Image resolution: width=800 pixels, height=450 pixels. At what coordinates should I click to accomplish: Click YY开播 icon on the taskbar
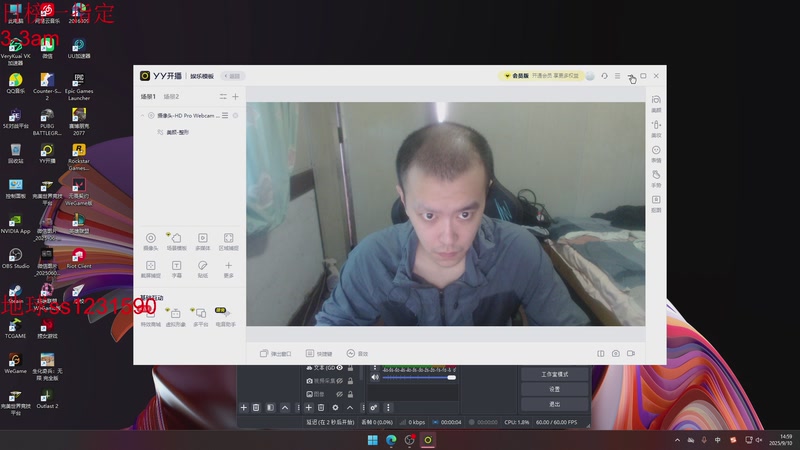pyautogui.click(x=428, y=440)
